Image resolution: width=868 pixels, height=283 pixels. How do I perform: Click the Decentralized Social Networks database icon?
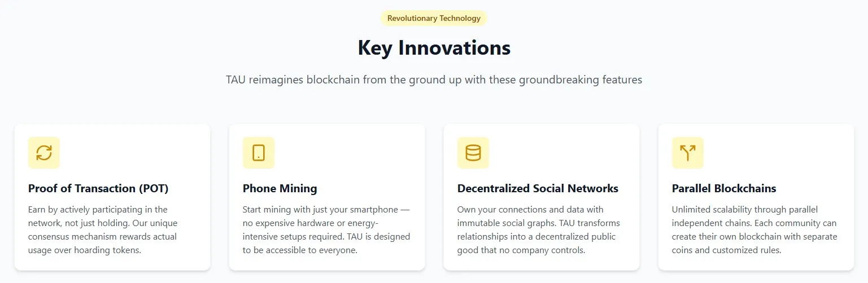point(473,153)
